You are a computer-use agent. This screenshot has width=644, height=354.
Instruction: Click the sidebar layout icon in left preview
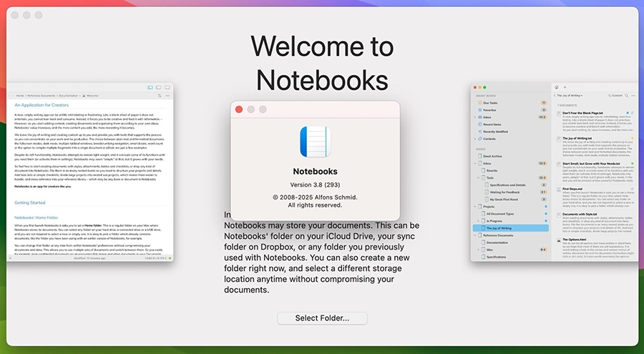tap(150, 87)
